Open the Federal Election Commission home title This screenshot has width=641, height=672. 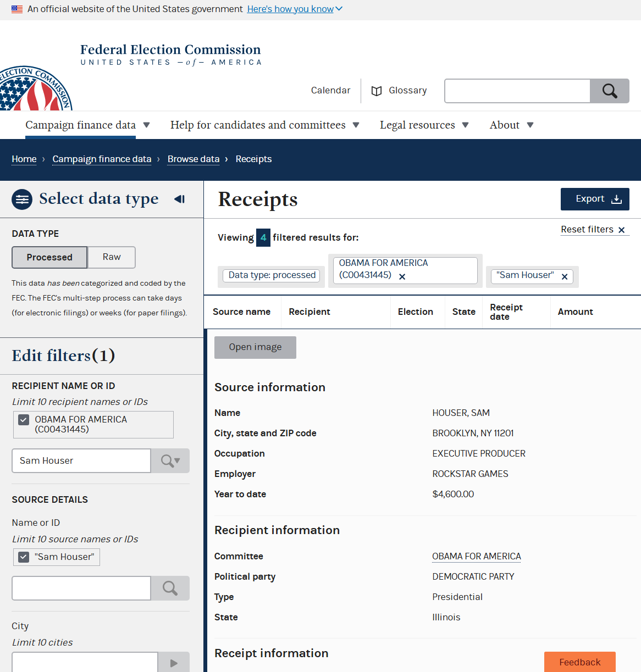click(170, 54)
